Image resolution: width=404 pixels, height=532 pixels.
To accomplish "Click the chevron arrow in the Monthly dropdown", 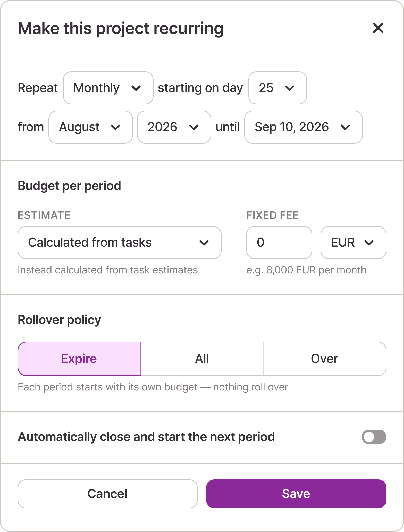I will tap(136, 88).
